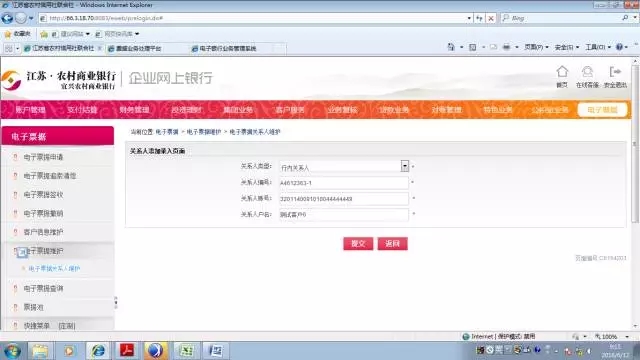Screen dimensions: 640x360
Task: Open the 工具(O) Tools menu dropdown
Action: [x=598, y=47]
